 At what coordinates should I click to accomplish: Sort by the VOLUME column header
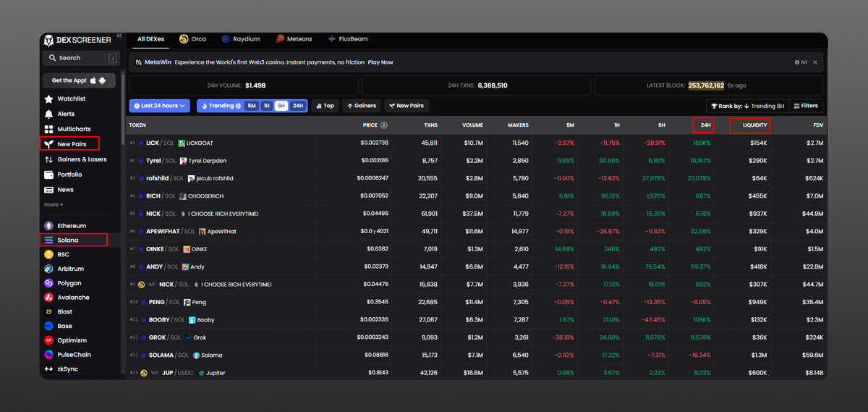tap(472, 125)
